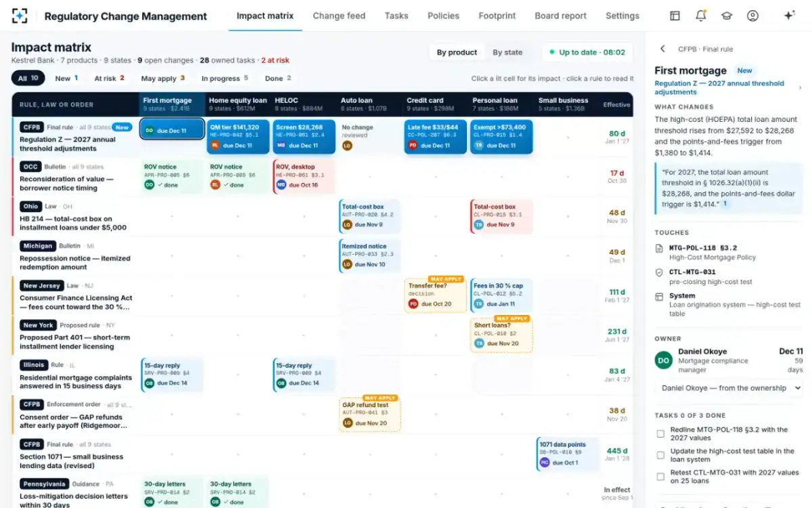
Task: Select the First mortgage column header
Action: tap(172, 104)
